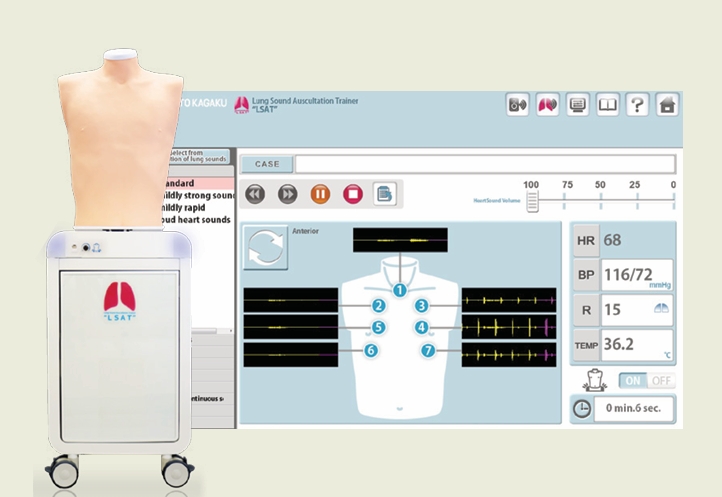Open the monitor display icon
This screenshot has width=722, height=497.
(x=577, y=105)
